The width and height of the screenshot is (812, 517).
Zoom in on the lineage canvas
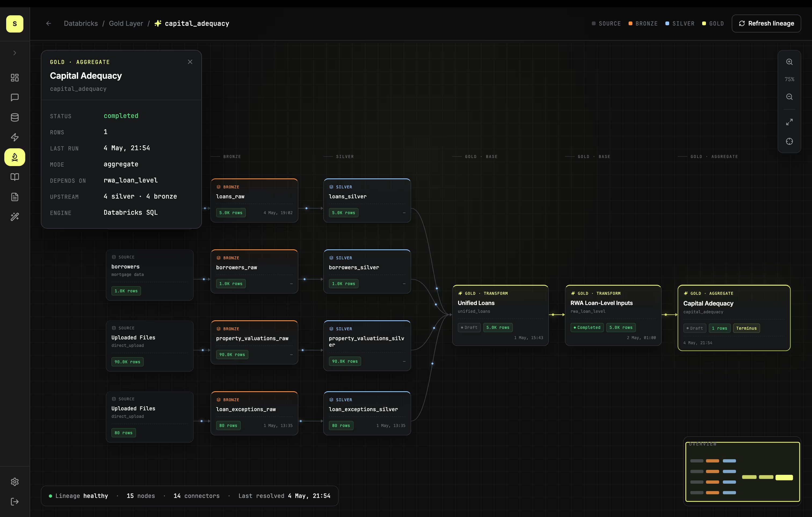pyautogui.click(x=789, y=62)
